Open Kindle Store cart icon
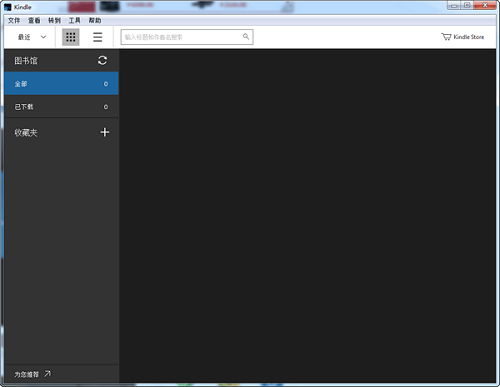 (446, 37)
